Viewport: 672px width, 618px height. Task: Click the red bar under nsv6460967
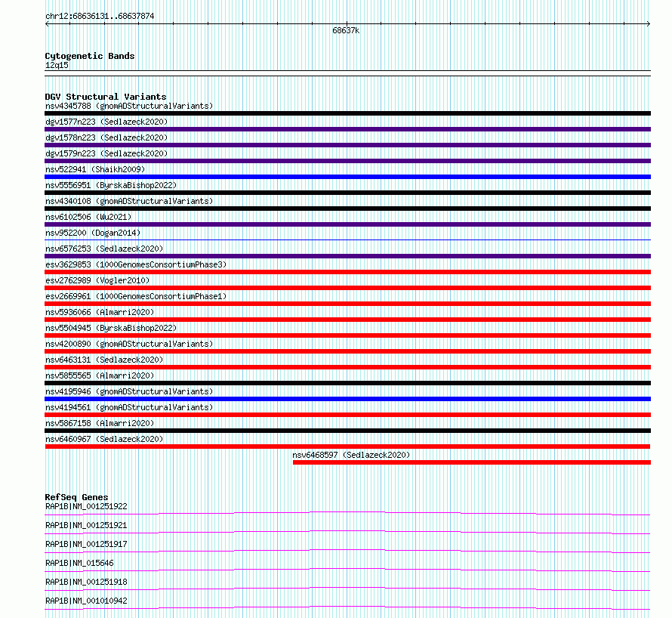click(x=347, y=447)
